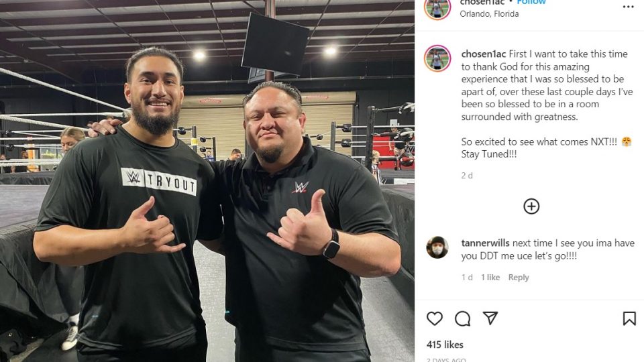Load more comments with plus circle
The image size is (644, 362).
(531, 206)
